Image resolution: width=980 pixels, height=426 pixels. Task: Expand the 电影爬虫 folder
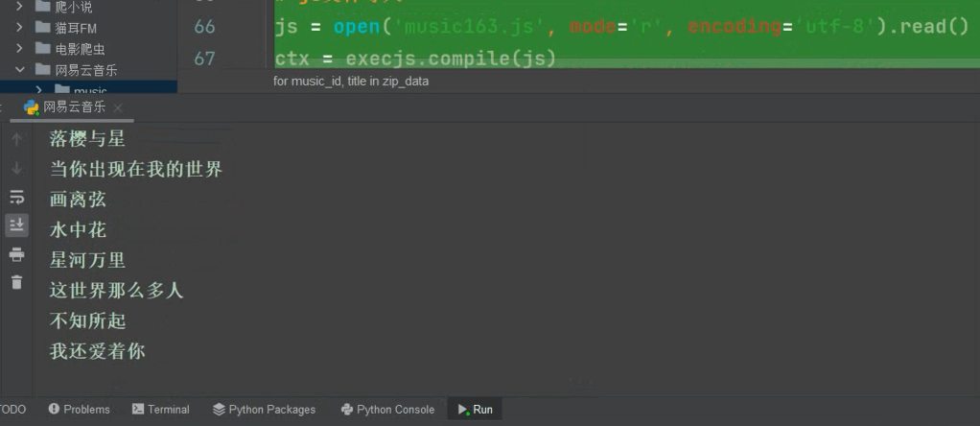click(19, 48)
